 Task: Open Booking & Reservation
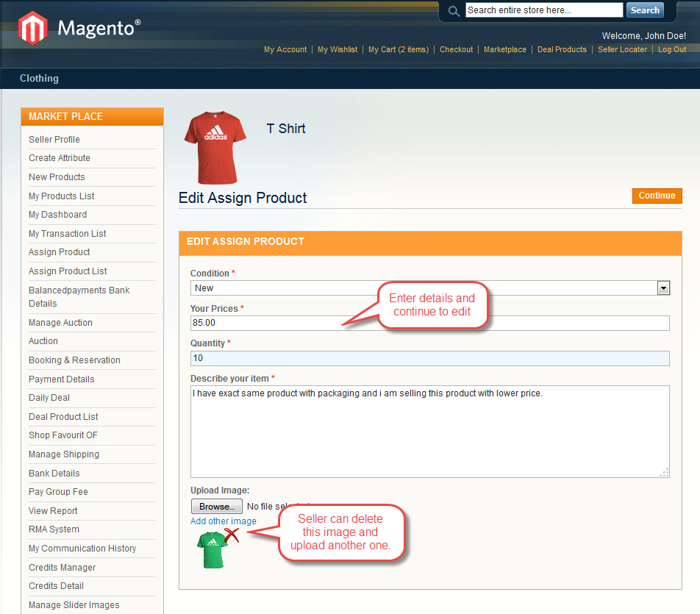pos(74,360)
